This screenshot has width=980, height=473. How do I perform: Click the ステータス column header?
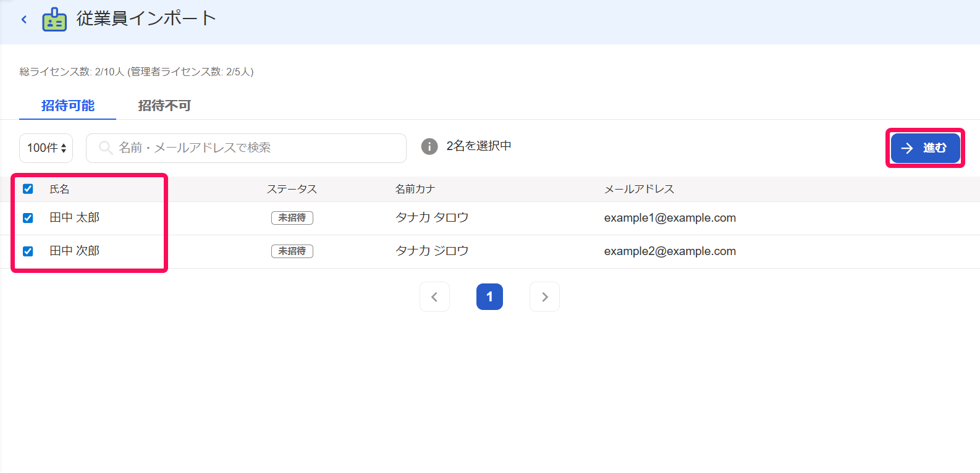pos(292,189)
